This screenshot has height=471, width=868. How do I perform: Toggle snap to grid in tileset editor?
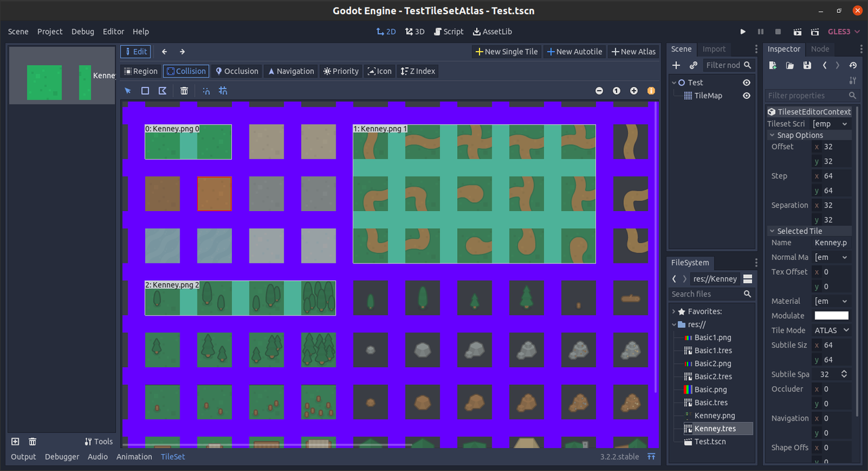pos(223,91)
